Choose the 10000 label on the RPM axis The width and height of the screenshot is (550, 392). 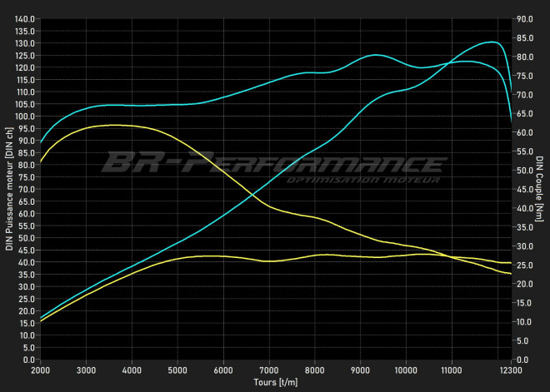(406, 368)
